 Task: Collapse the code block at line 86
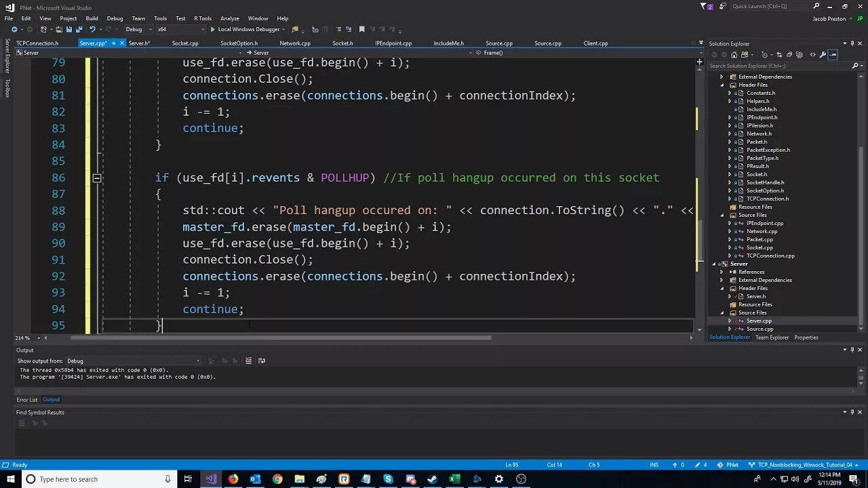[97, 178]
